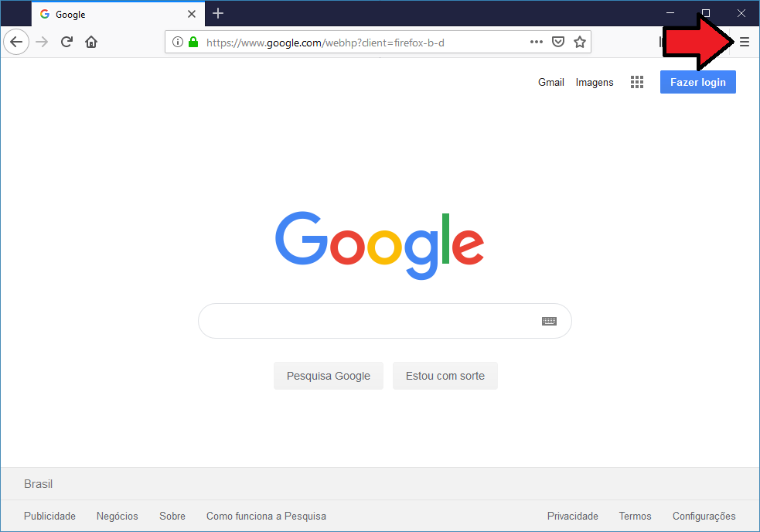Click the Fazer login button

pyautogui.click(x=698, y=82)
